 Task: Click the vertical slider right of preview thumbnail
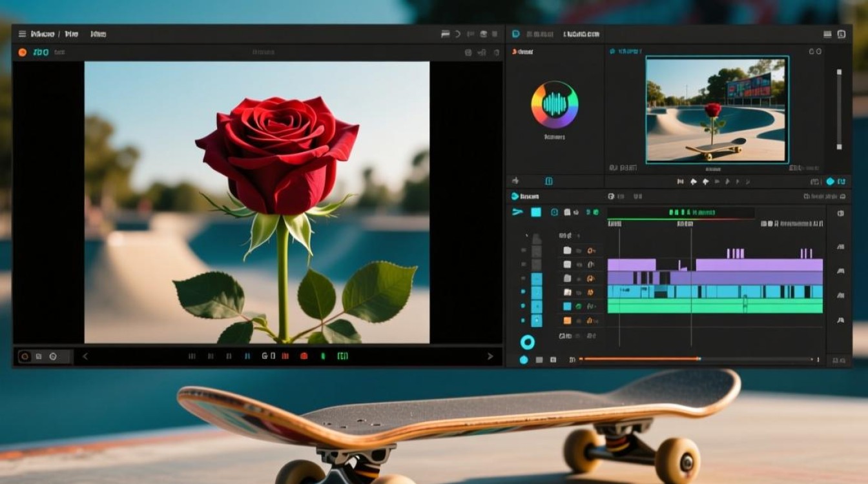pos(839,108)
